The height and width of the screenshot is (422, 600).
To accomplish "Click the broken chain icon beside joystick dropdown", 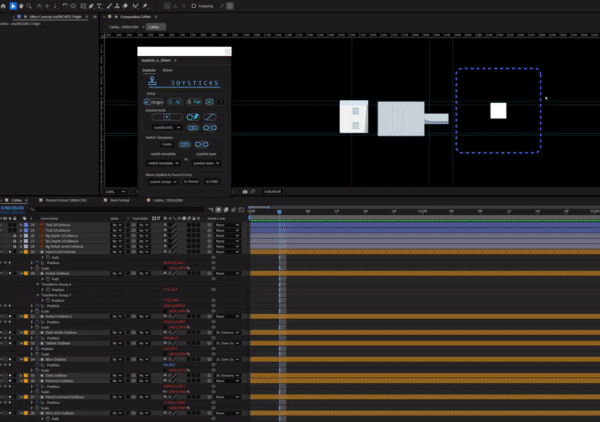I will (x=210, y=127).
